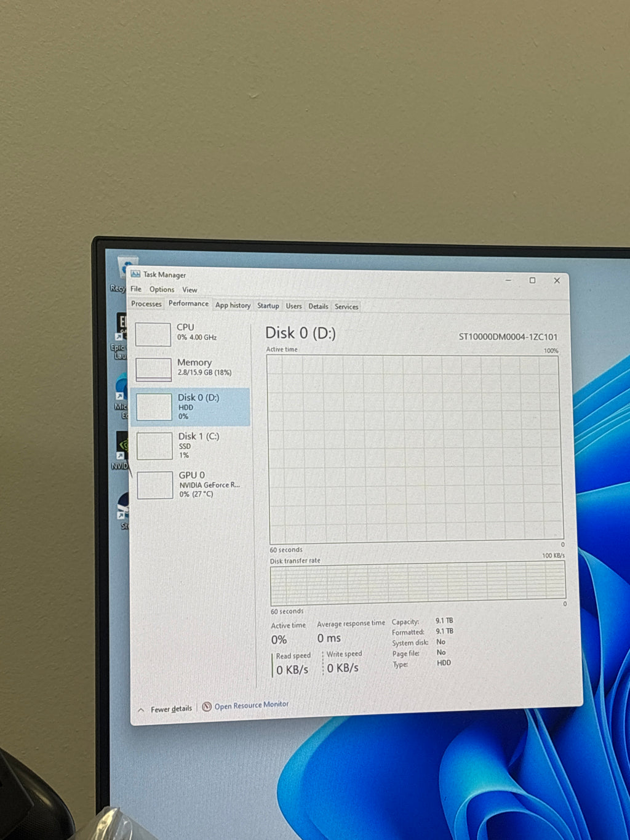Maximize the Task Manager window
630x840 pixels.
[533, 280]
